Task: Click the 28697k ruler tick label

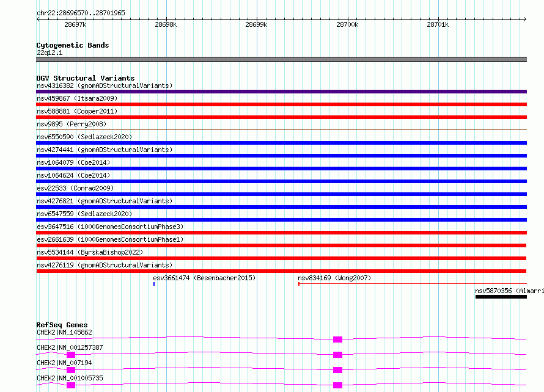Action: (x=75, y=24)
